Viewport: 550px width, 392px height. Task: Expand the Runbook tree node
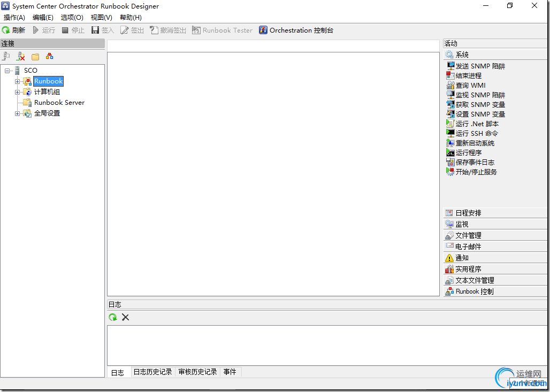pos(17,81)
